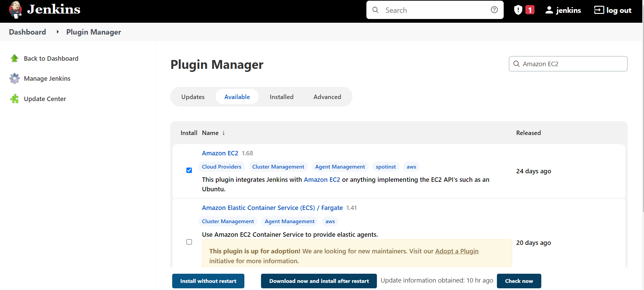Click the red notification count badge
Screen dimensions: 644x290
[x=530, y=10]
